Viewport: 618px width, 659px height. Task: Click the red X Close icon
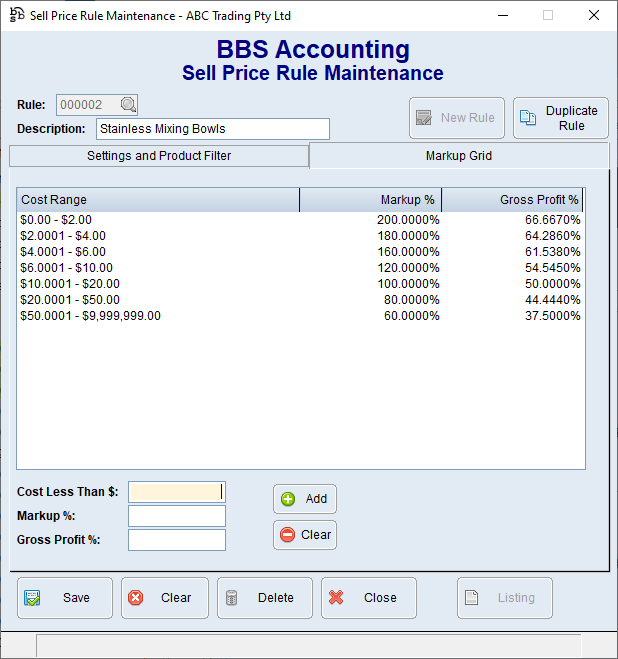(x=336, y=598)
